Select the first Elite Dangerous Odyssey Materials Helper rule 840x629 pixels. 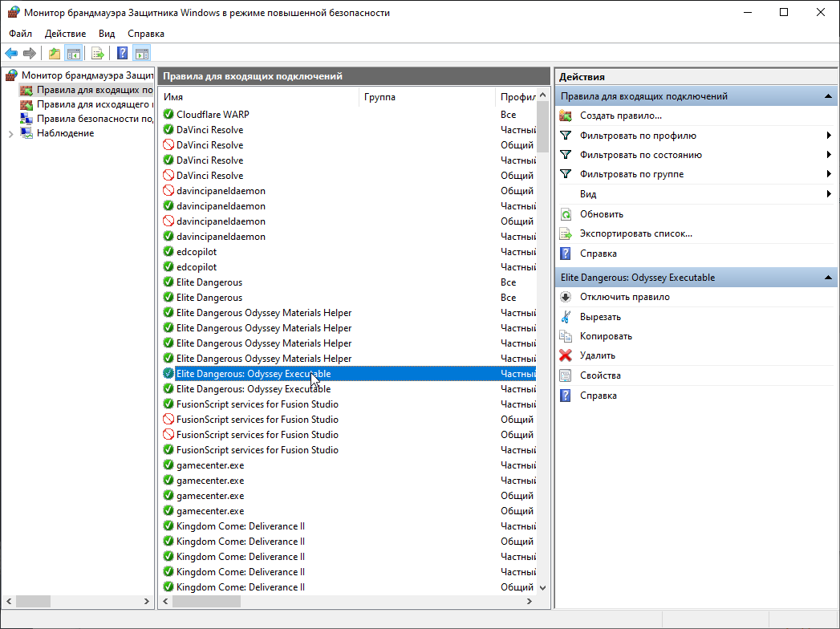point(348,313)
